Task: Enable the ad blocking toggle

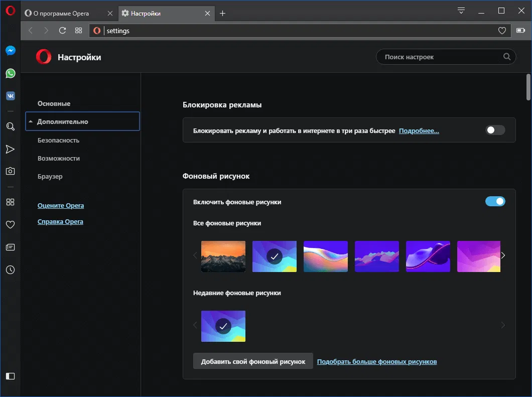Action: [x=495, y=130]
